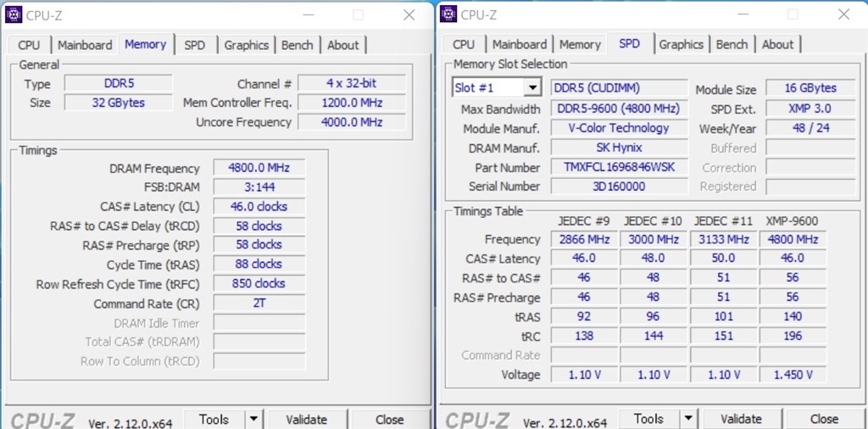Click FSB:DRAM 3:144 value
The width and height of the screenshot is (868, 429).
[x=259, y=187]
